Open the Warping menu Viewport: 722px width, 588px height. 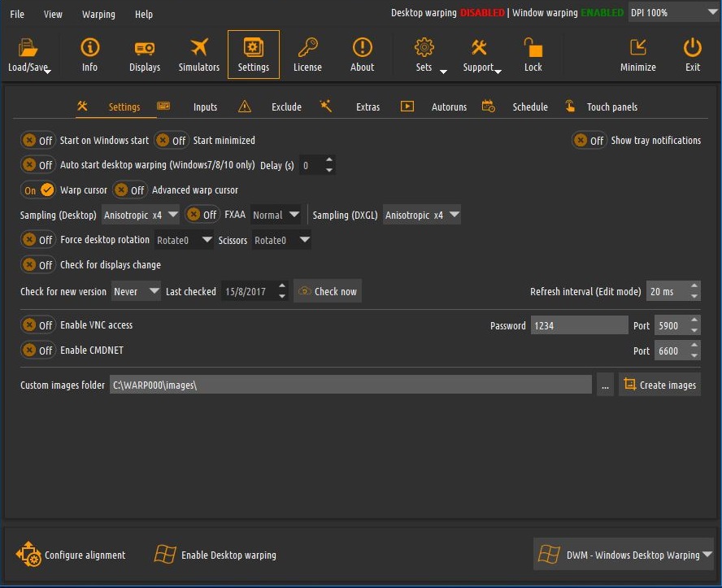coord(98,15)
